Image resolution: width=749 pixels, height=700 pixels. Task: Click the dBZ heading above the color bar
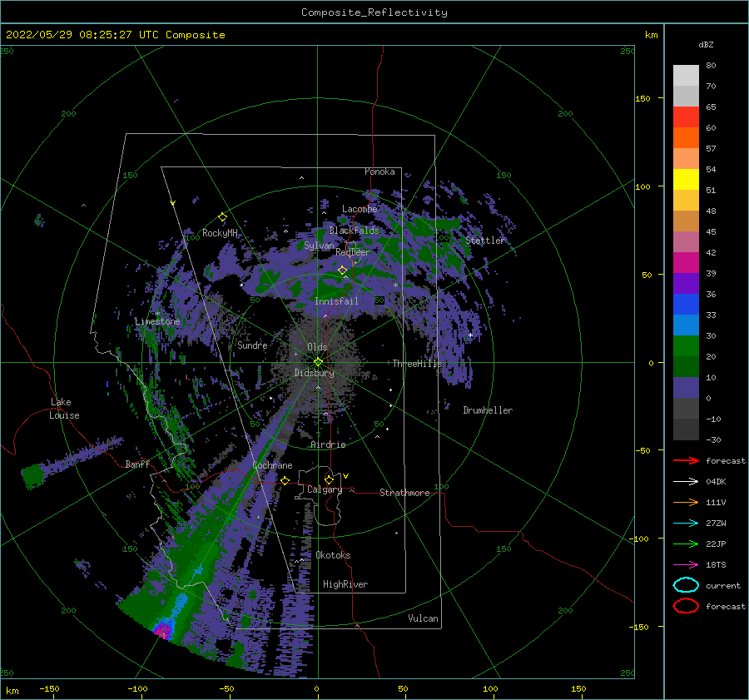[706, 44]
